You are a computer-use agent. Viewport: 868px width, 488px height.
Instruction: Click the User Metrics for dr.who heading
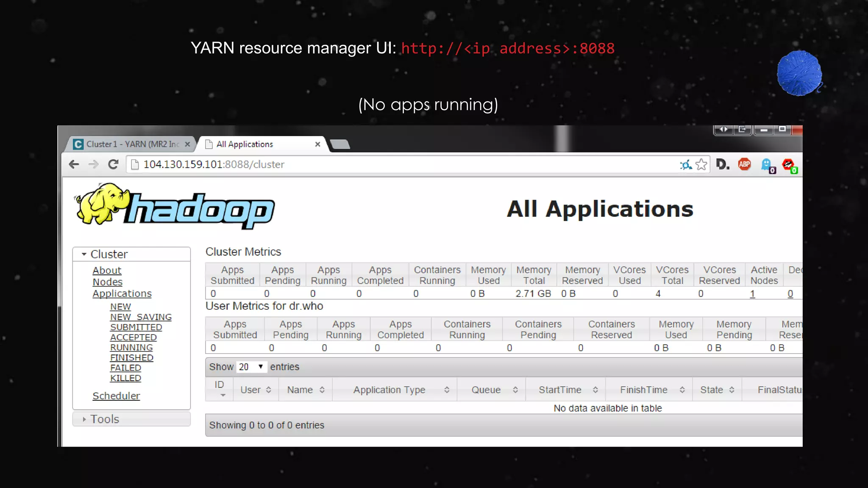(x=264, y=306)
